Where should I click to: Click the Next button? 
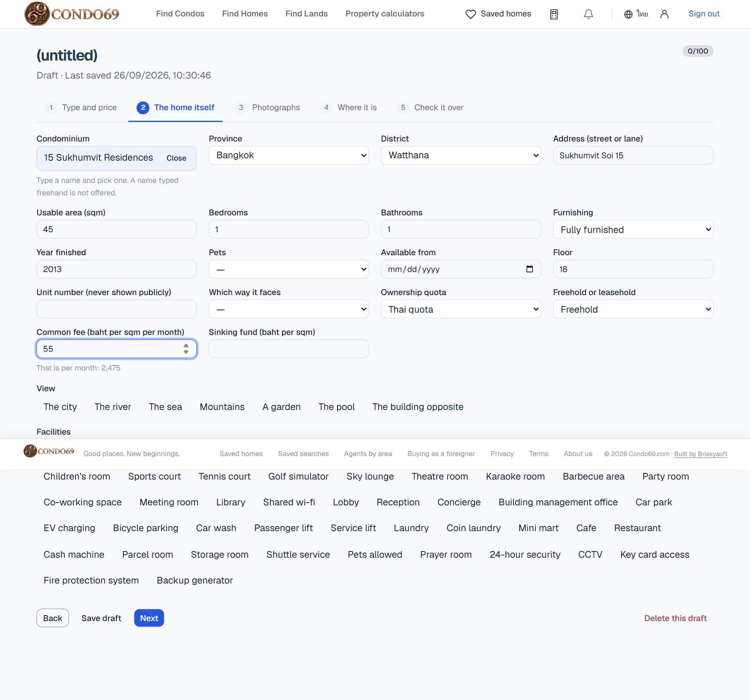(x=149, y=618)
